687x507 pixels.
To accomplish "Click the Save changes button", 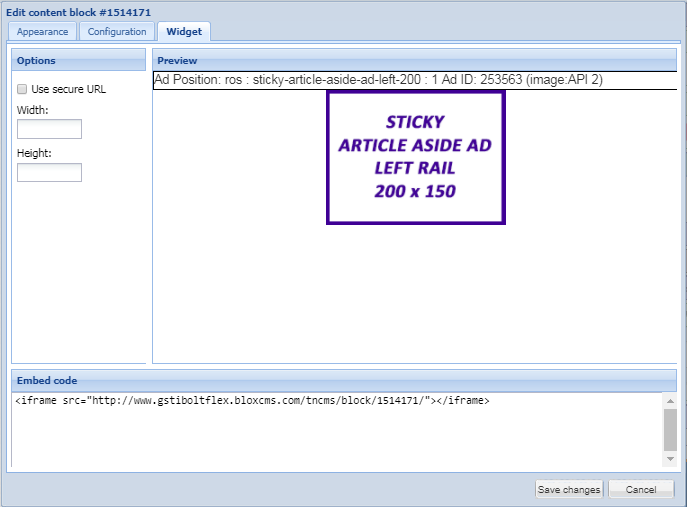I will pyautogui.click(x=569, y=489).
